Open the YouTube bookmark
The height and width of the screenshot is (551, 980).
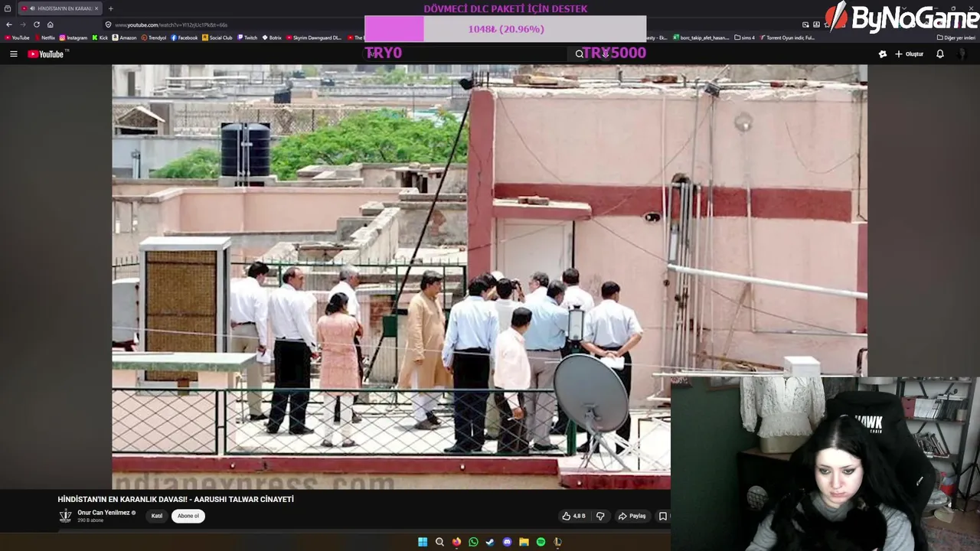pyautogui.click(x=17, y=37)
